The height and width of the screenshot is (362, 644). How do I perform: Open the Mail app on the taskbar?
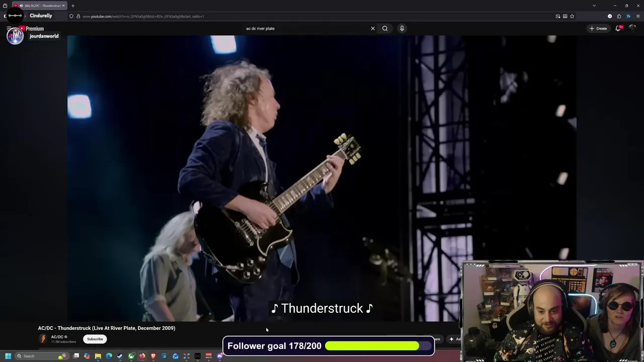point(175,356)
